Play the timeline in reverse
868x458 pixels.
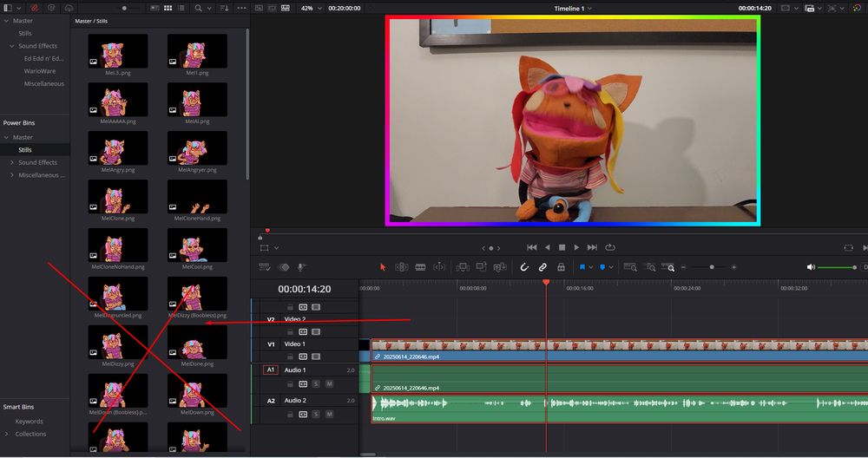pyautogui.click(x=548, y=247)
